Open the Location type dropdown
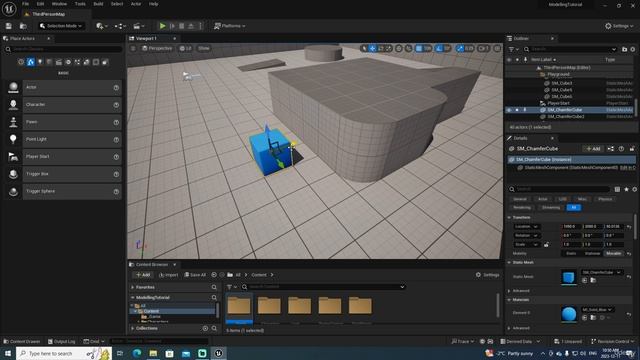The width and height of the screenshot is (640, 360). (527, 227)
